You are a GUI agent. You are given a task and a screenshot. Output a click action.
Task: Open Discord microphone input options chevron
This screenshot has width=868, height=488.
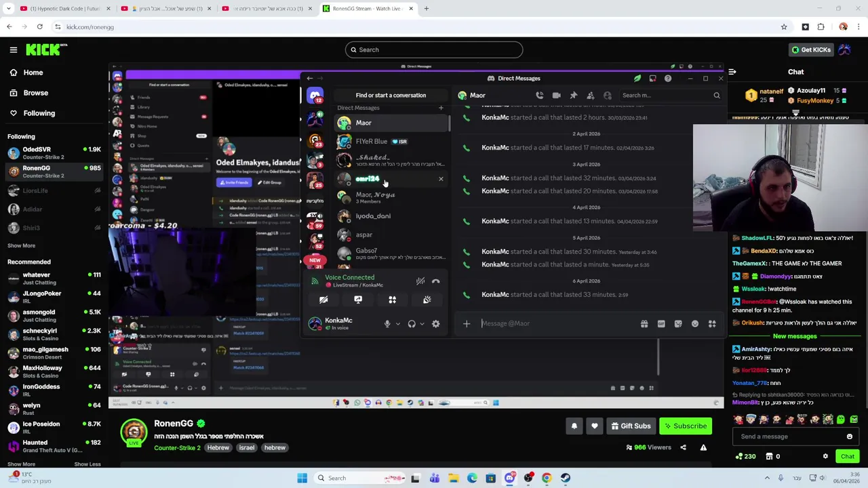(x=398, y=324)
